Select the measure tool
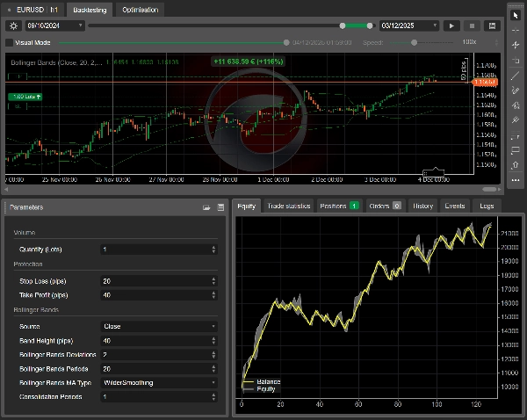This screenshot has width=527, height=420. (516, 61)
